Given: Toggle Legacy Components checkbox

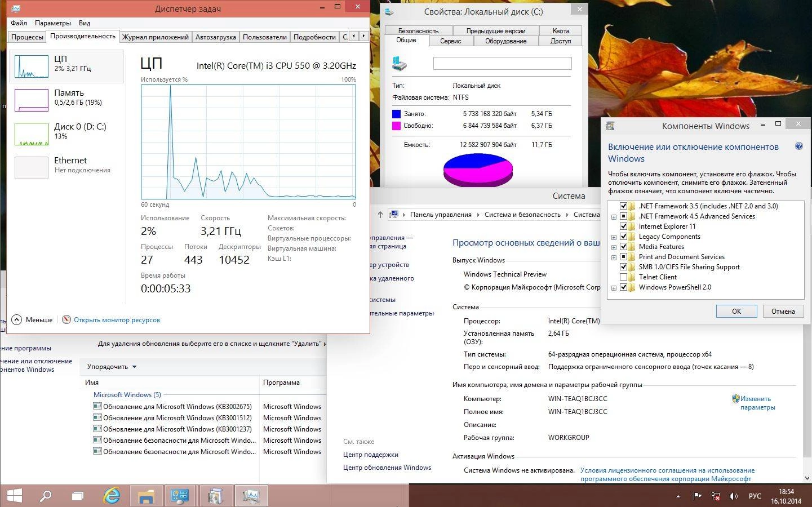Looking at the screenshot, I should (x=623, y=237).
